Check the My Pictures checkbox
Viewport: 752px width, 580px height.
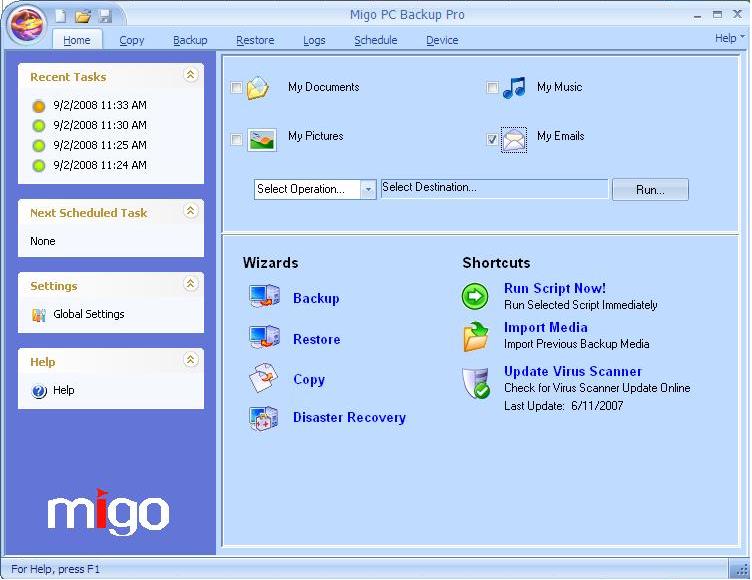click(236, 139)
